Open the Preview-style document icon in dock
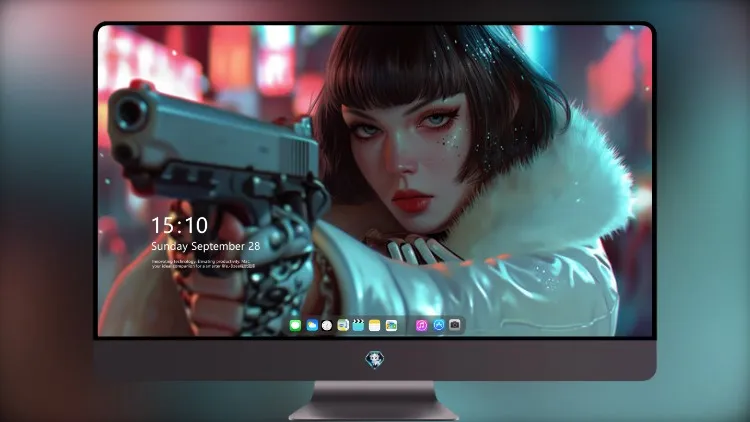Viewport: 750px width, 422px height. pos(343,325)
